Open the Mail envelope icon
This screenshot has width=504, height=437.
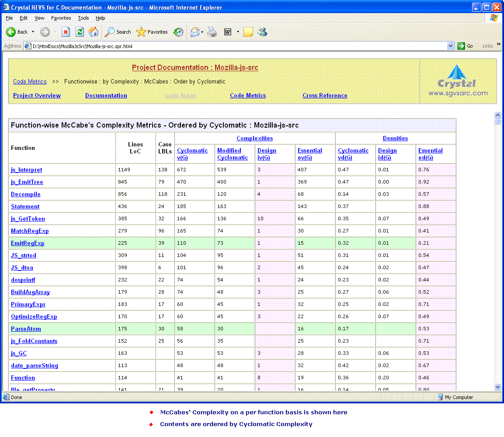(195, 32)
